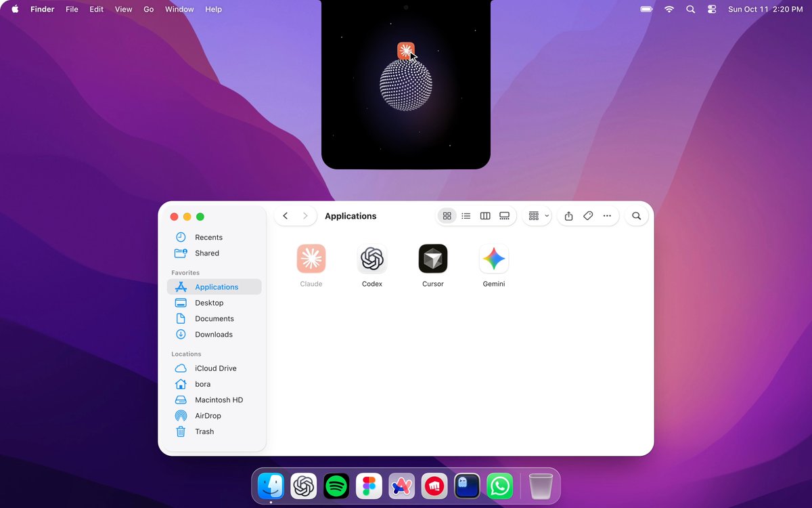Open the Group By dropdown in the toolbar
Screen dimensions: 812x508
click(539, 216)
